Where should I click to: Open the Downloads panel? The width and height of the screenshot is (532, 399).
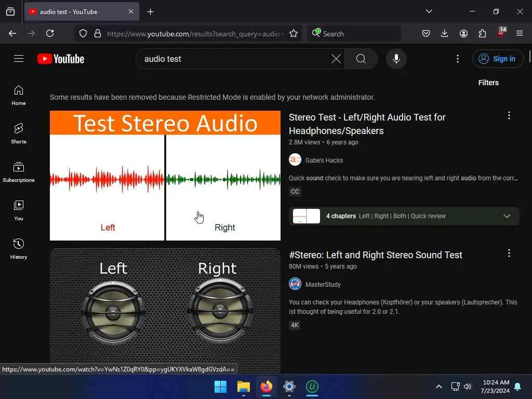click(445, 33)
